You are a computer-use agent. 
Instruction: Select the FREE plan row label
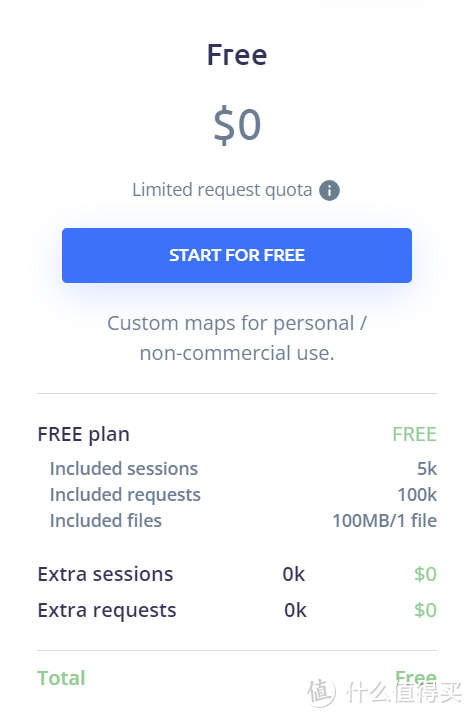(83, 434)
